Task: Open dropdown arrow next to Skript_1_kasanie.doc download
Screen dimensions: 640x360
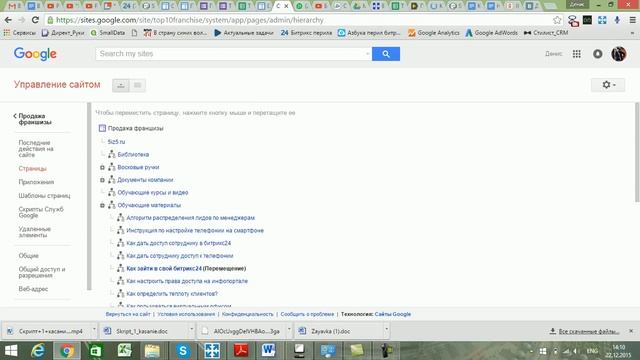Action: pyautogui.click(x=191, y=329)
